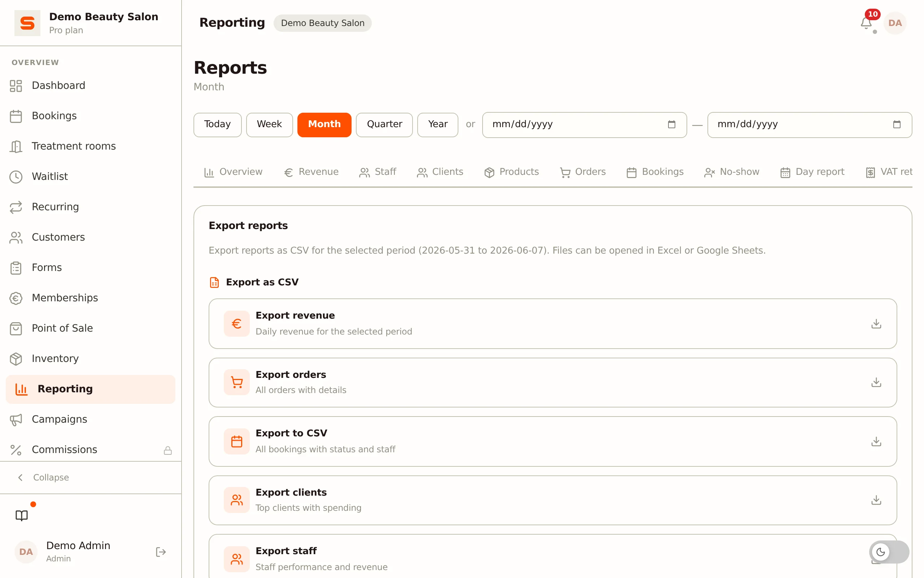Screen dimensions: 924x578
Task: Select the Week period button
Action: 269,125
